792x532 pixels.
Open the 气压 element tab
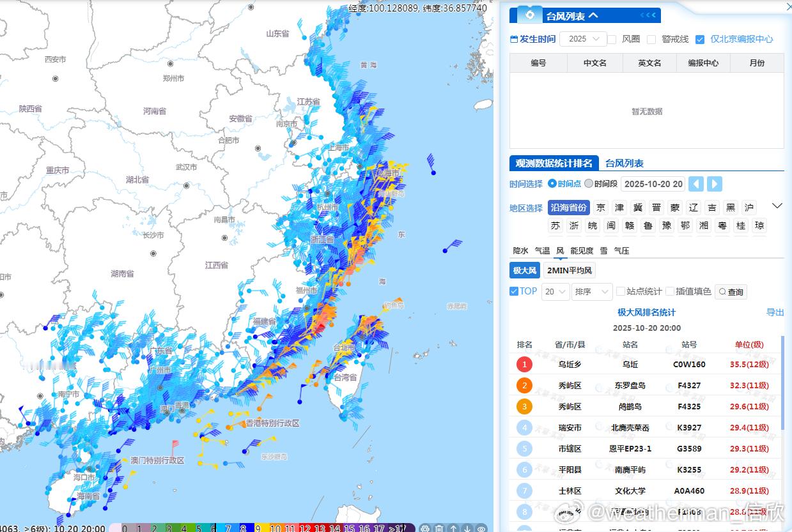coord(621,251)
